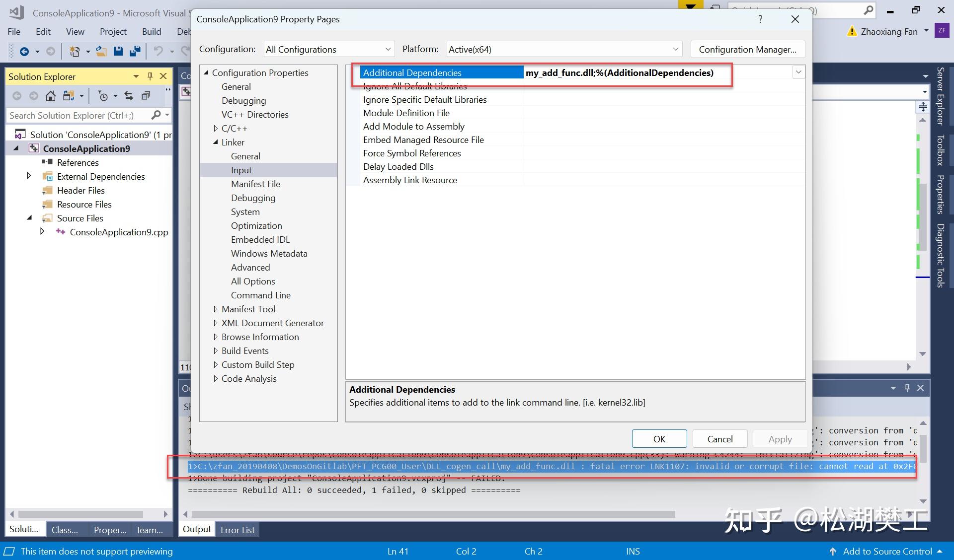Click the Output pane horizontal scrollbar
954x560 pixels.
click(432, 514)
